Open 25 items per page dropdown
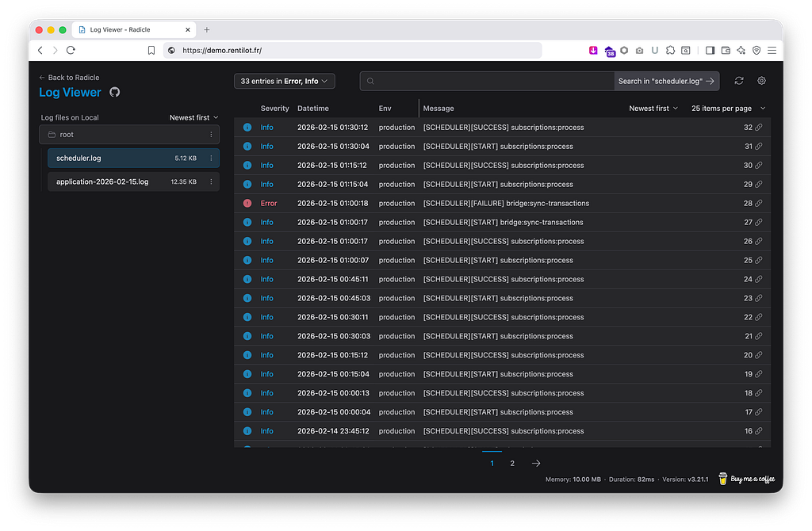Image resolution: width=812 pixels, height=531 pixels. point(728,108)
